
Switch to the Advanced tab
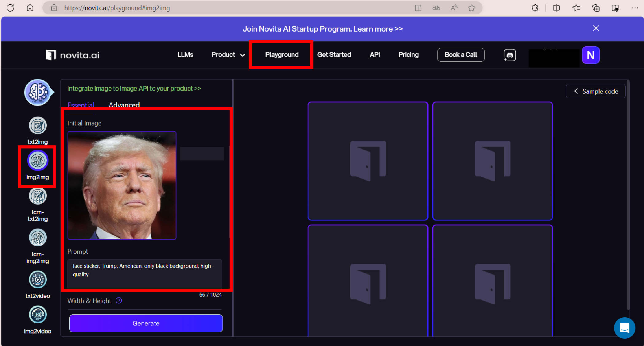click(124, 105)
